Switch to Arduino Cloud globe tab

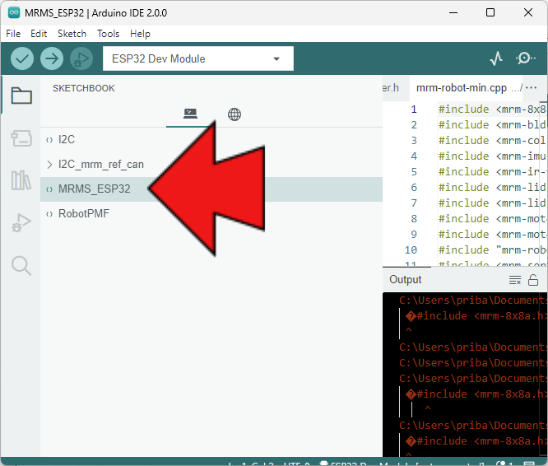[x=234, y=114]
